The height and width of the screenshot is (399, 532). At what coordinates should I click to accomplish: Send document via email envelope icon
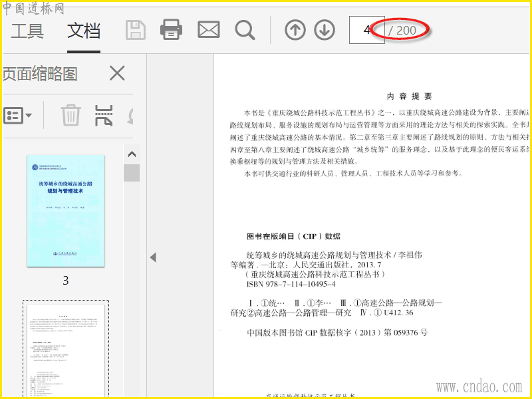(x=209, y=30)
